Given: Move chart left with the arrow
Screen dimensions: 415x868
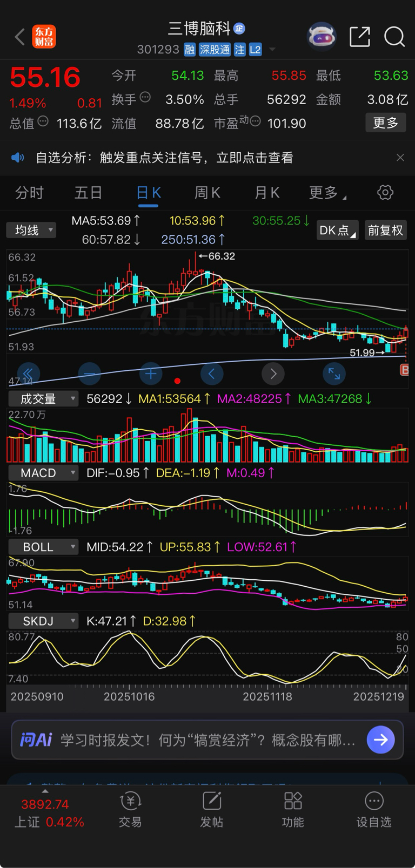Looking at the screenshot, I should tap(212, 373).
